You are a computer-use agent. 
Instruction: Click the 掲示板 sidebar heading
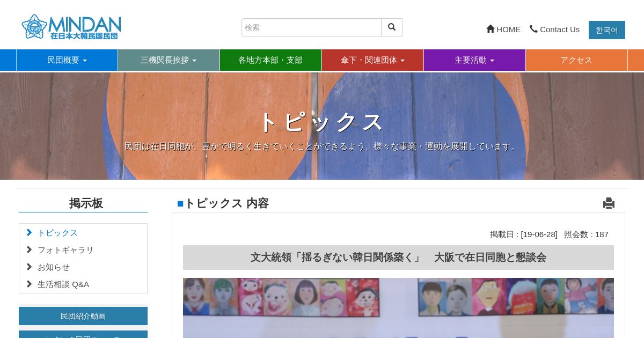click(x=86, y=203)
